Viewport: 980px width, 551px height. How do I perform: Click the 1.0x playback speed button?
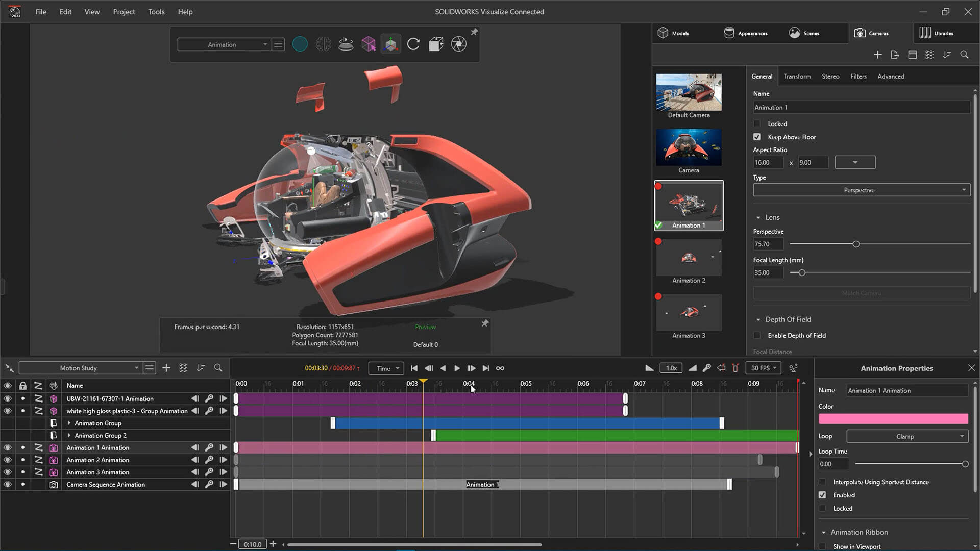[671, 368]
